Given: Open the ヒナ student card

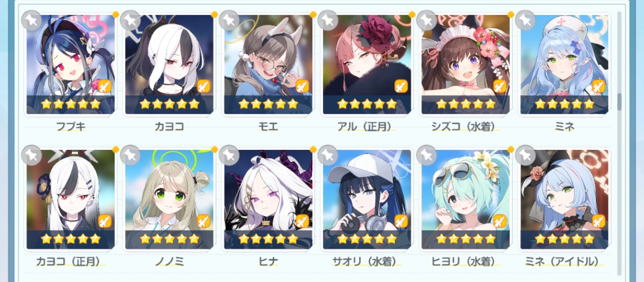Looking at the screenshot, I should 268,199.
